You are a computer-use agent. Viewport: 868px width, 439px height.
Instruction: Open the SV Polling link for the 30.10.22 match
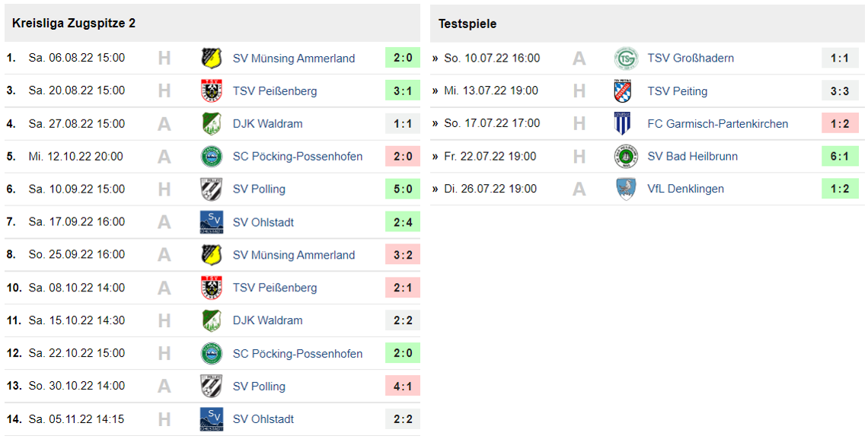tap(259, 387)
